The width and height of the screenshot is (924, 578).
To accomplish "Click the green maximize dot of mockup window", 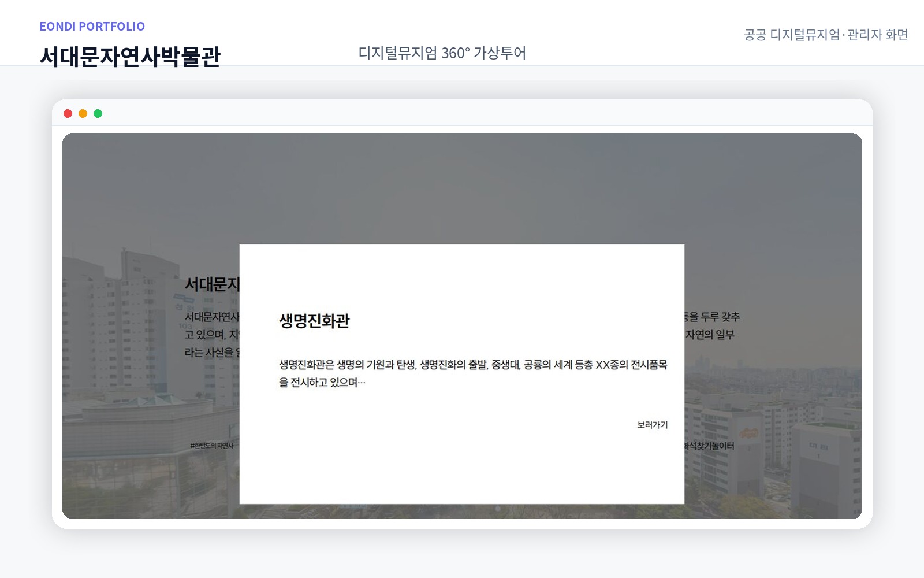I will pyautogui.click(x=98, y=113).
